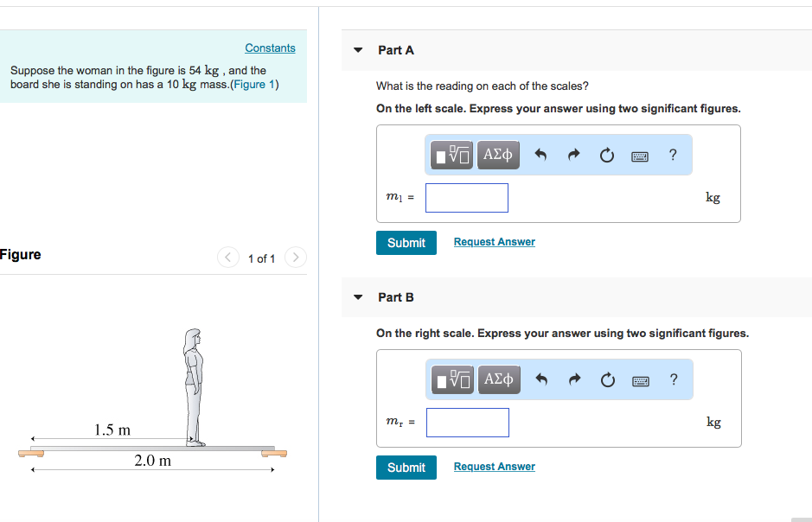The height and width of the screenshot is (522, 812).
Task: Go to next figure arrow
Action: (x=295, y=258)
